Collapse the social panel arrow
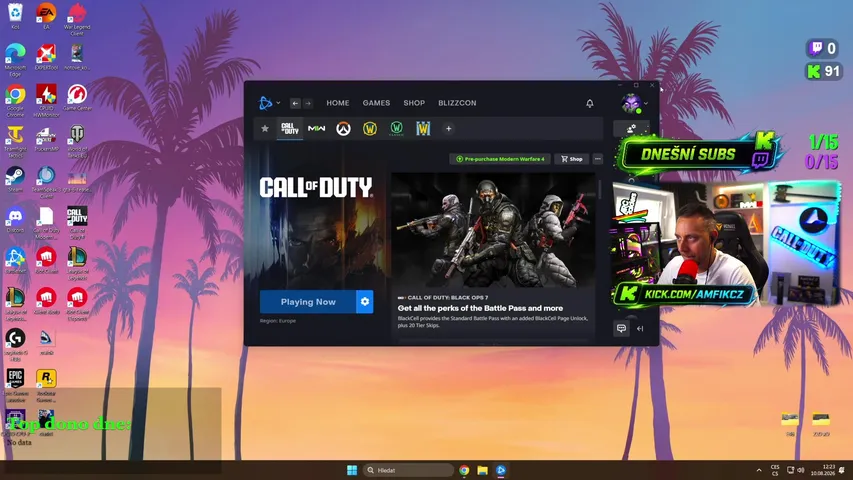Screen dimensions: 853x480 click(640, 328)
